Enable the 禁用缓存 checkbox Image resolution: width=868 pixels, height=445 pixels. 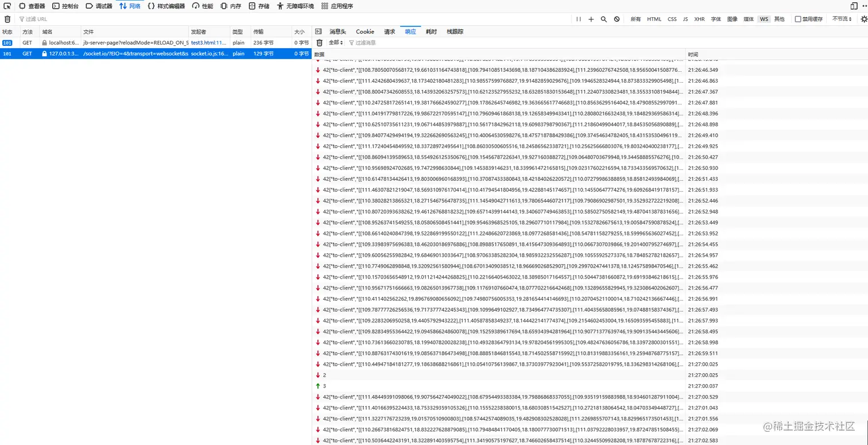(x=798, y=19)
